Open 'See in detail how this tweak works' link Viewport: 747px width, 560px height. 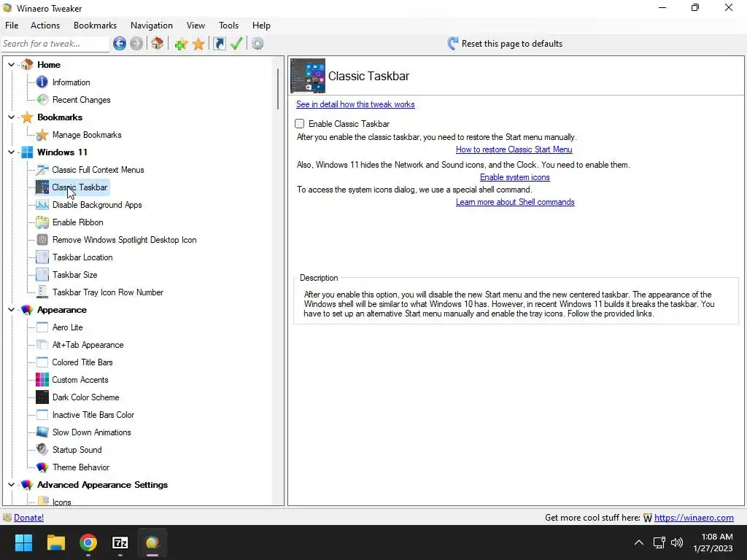click(x=355, y=104)
